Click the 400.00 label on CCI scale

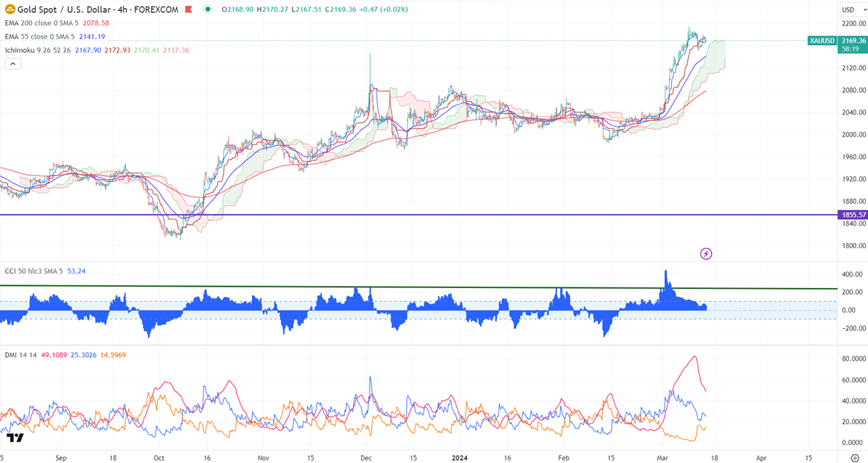853,274
